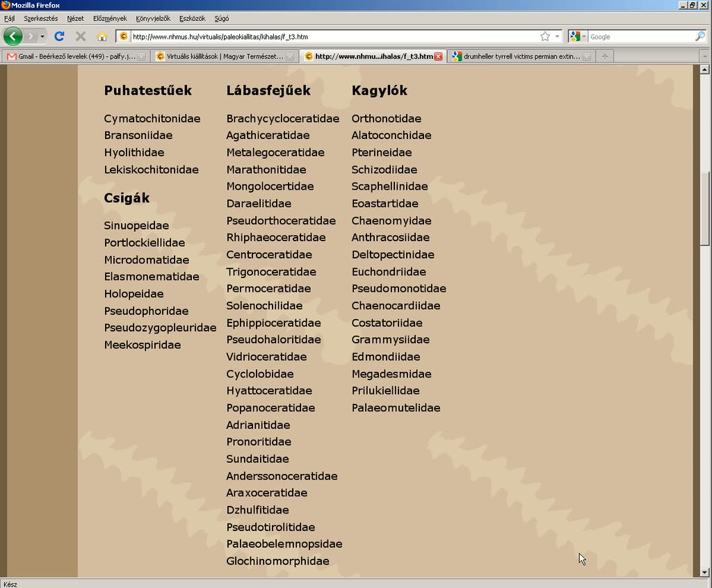The image size is (712, 588).
Task: Reload the current page
Action: (59, 36)
